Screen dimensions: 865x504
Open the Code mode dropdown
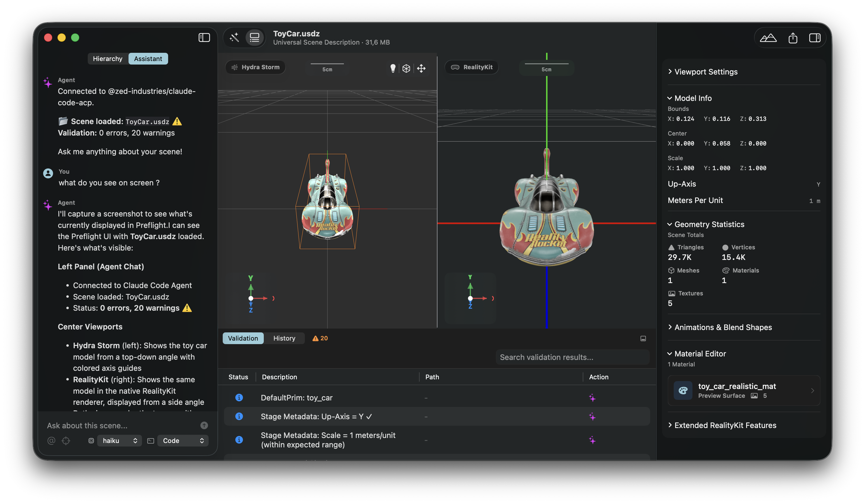[x=183, y=441]
